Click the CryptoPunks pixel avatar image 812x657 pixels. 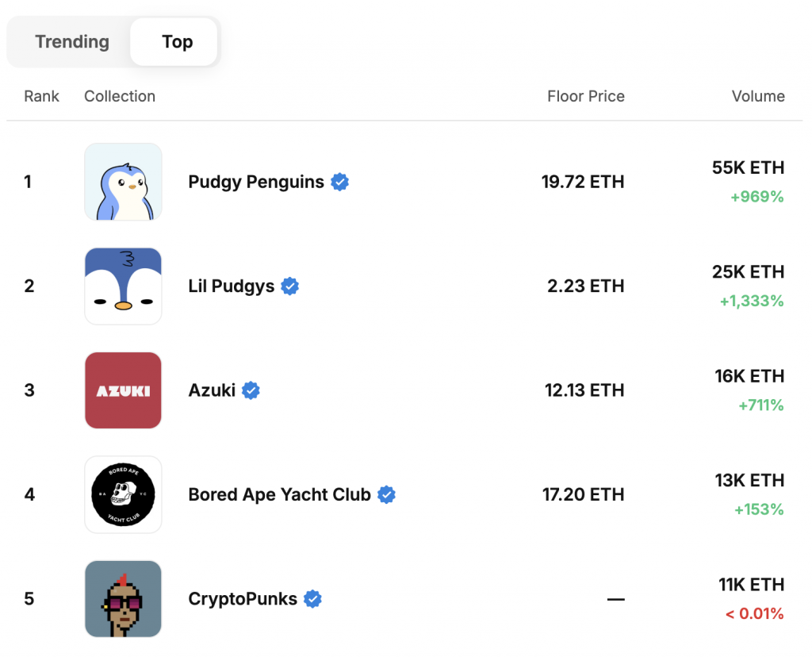123,598
